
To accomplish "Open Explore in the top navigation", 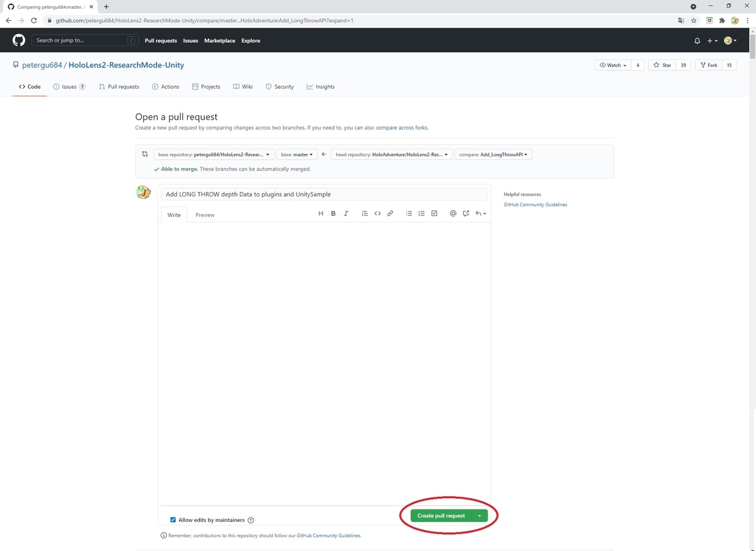I will pos(251,40).
